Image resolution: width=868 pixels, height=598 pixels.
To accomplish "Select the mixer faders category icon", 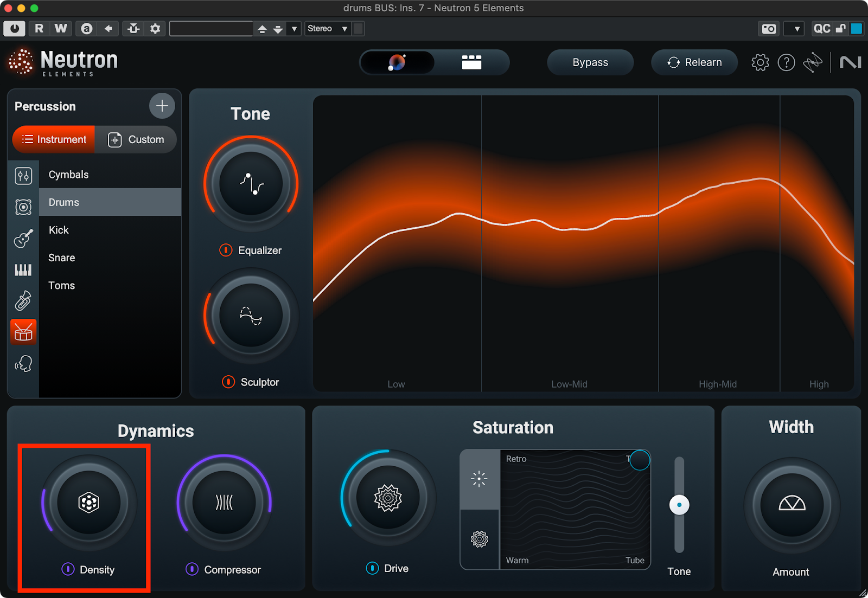I will click(23, 176).
